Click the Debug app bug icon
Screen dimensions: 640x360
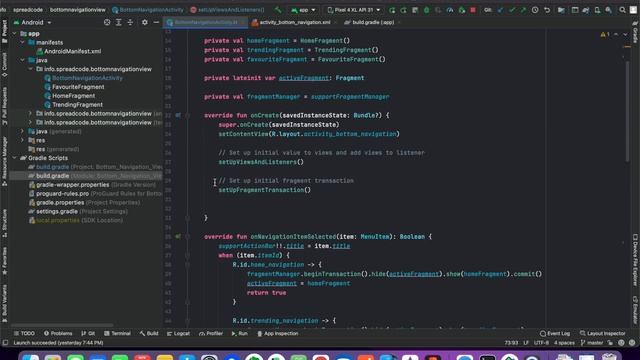click(x=427, y=10)
